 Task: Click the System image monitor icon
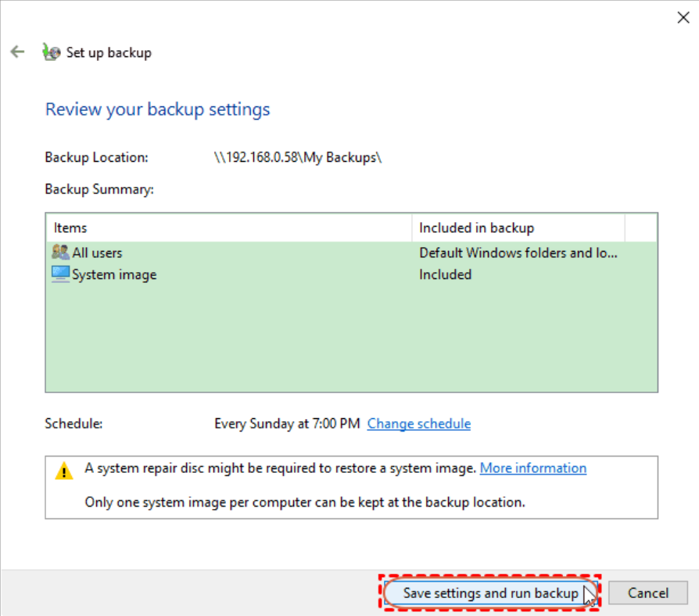pyautogui.click(x=60, y=274)
